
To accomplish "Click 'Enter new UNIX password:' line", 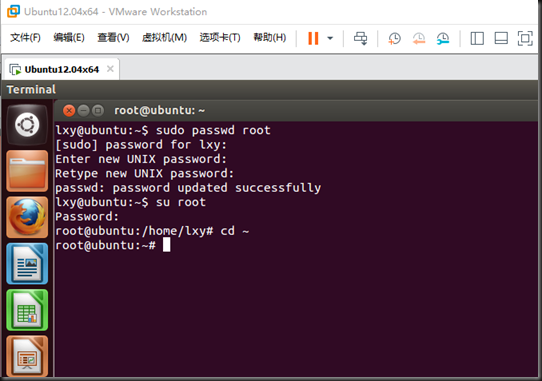I will coord(141,159).
